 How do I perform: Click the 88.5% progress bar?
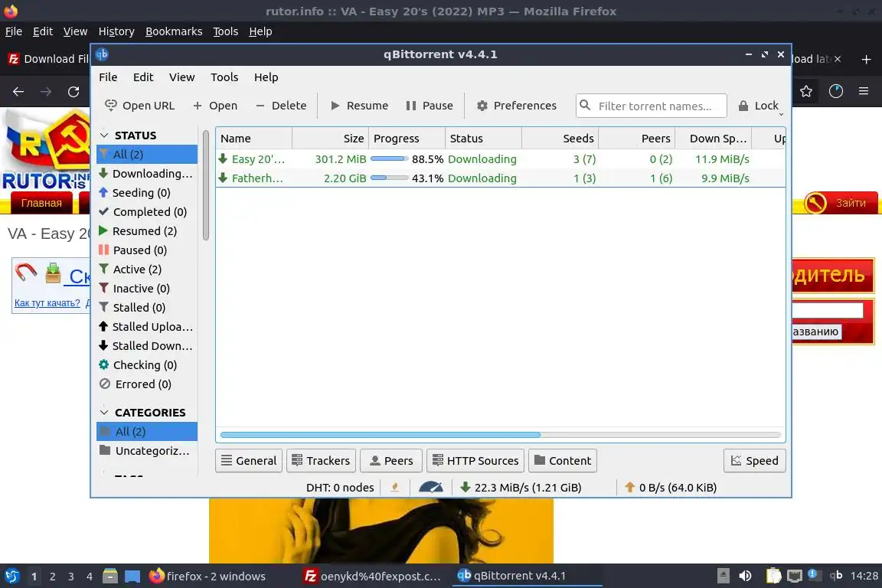pyautogui.click(x=389, y=159)
